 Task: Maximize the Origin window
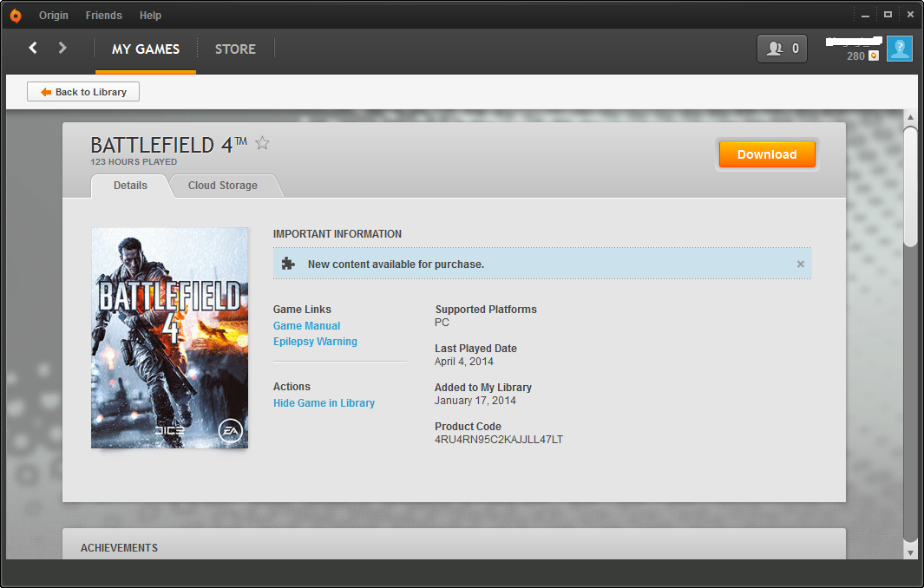coord(888,15)
